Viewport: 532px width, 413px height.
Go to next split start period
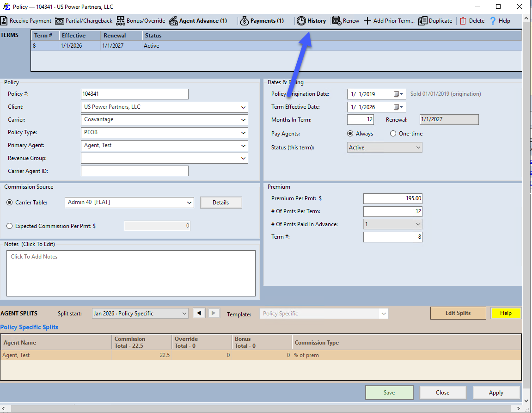click(x=214, y=313)
